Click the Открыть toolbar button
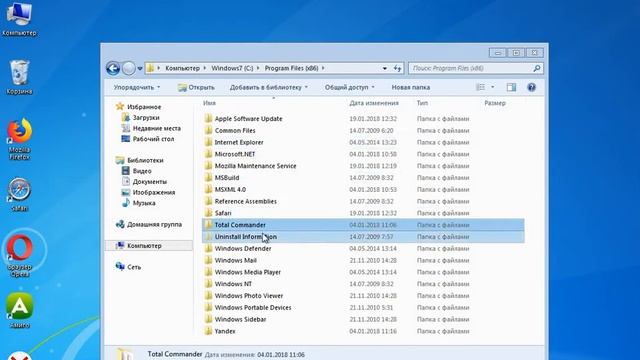The height and width of the screenshot is (360, 640). pos(196,87)
